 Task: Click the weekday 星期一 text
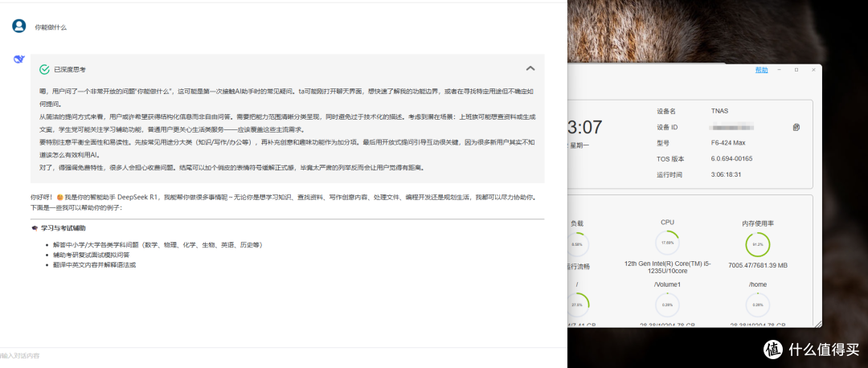pyautogui.click(x=579, y=145)
